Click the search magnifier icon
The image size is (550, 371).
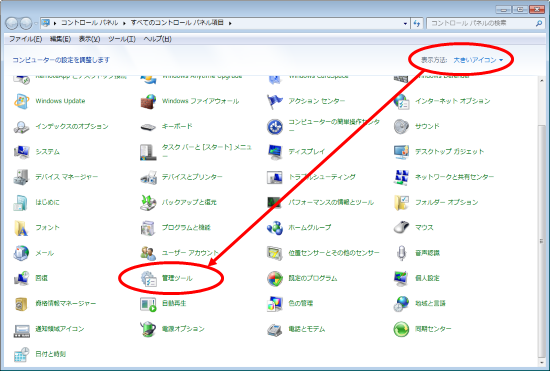coord(539,23)
